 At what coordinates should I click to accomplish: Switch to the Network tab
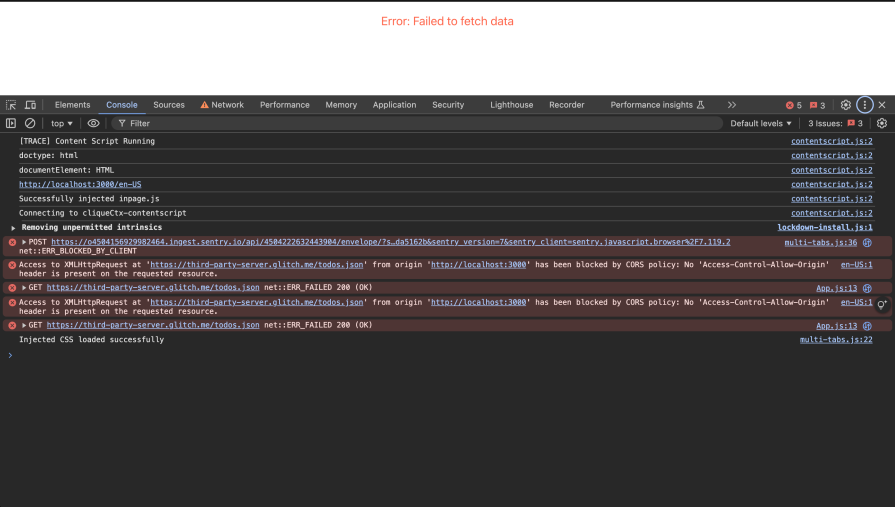click(x=221, y=105)
